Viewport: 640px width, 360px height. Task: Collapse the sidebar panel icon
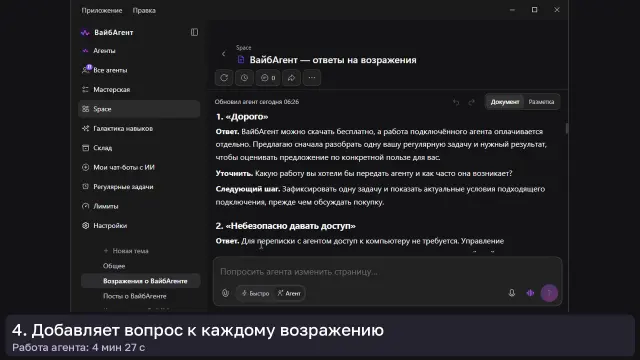pyautogui.click(x=194, y=32)
